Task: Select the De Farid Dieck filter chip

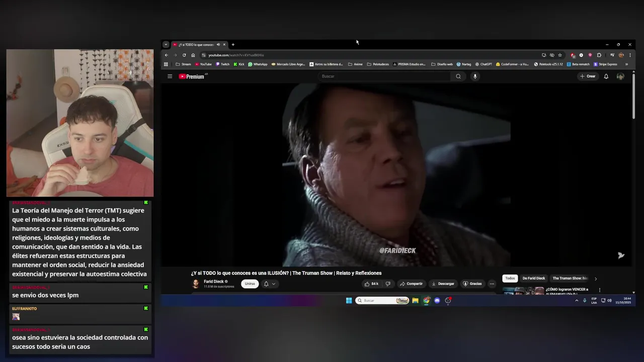Action: tap(534, 279)
